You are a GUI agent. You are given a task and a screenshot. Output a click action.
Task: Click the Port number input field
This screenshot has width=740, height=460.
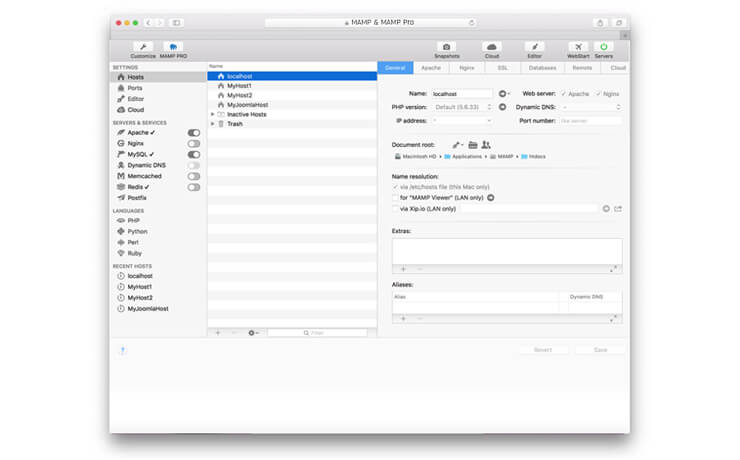(591, 121)
